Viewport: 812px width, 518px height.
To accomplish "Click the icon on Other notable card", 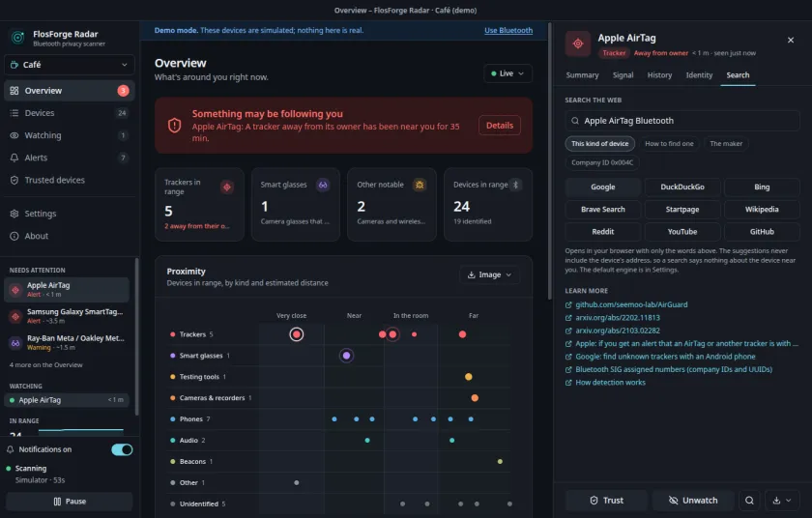I will click(x=420, y=185).
